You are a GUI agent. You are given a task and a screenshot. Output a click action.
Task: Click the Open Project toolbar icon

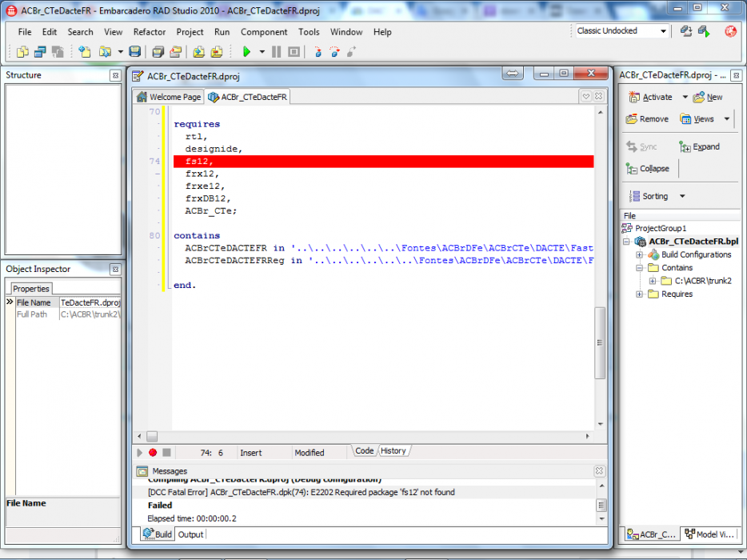click(176, 51)
